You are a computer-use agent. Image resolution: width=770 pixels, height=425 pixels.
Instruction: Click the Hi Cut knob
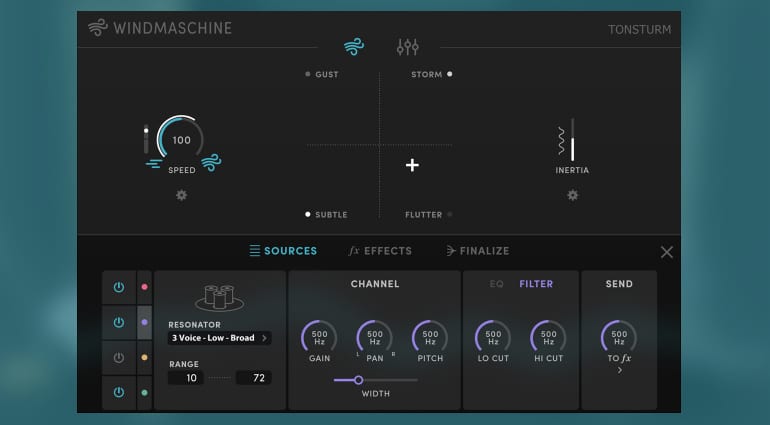[x=549, y=338]
